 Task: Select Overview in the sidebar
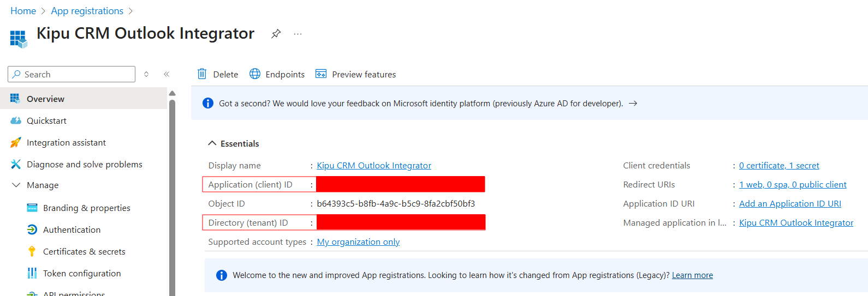45,99
